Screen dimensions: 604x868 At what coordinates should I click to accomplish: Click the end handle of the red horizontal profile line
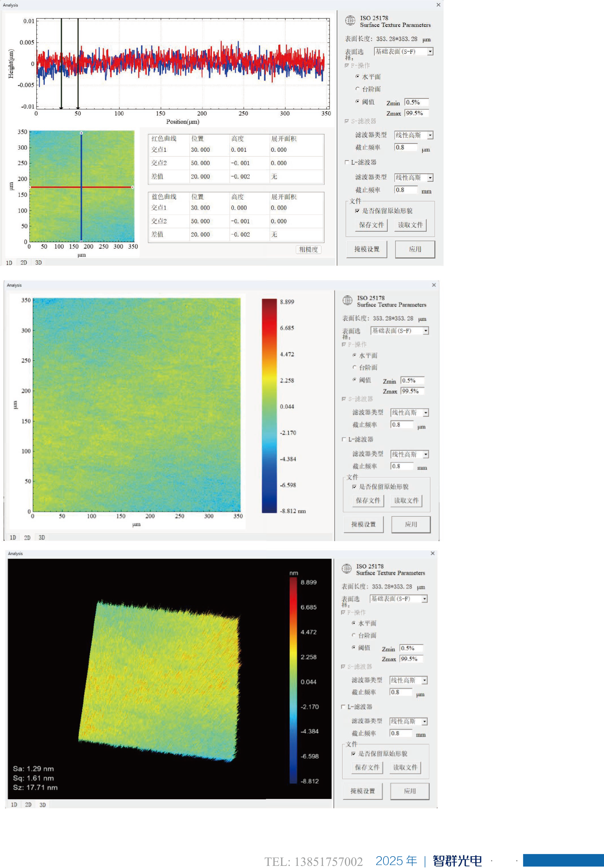point(132,187)
